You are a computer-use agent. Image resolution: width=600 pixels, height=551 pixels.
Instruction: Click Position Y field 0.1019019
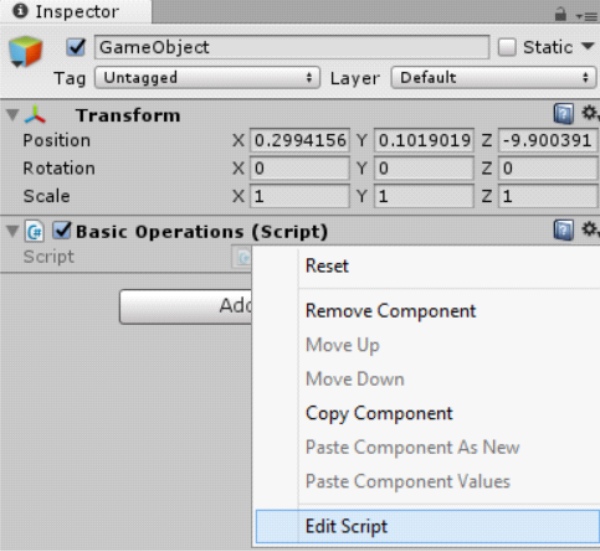point(424,140)
